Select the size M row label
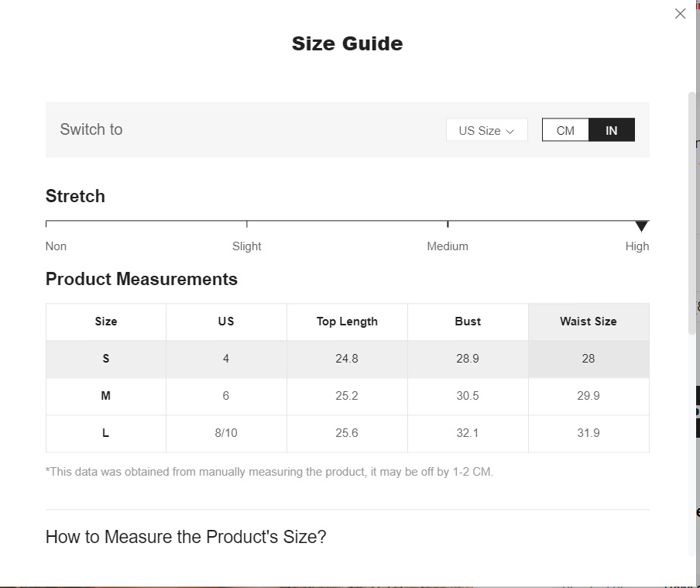This screenshot has height=588, width=700. pos(106,396)
